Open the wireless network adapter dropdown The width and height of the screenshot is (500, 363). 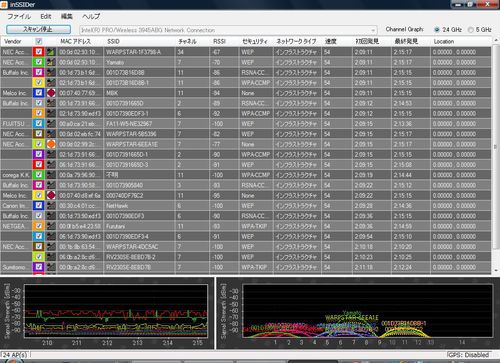click(x=228, y=30)
